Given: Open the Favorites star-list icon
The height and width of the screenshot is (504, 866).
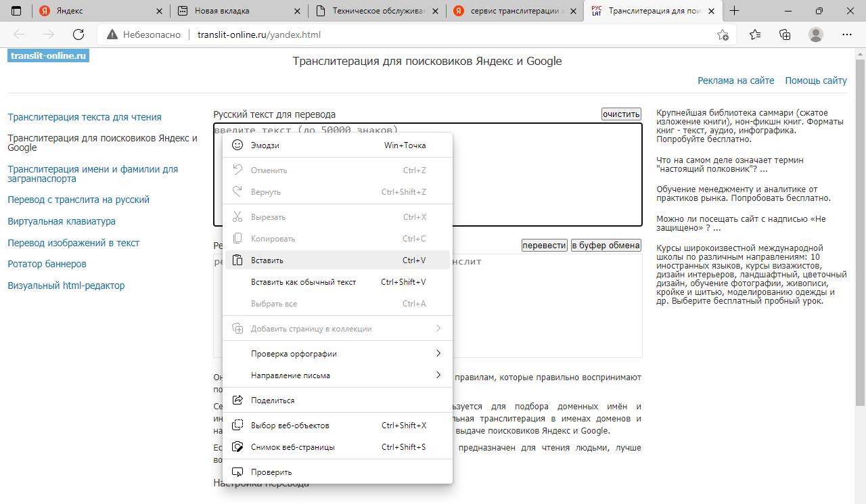Looking at the screenshot, I should pyautogui.click(x=755, y=35).
